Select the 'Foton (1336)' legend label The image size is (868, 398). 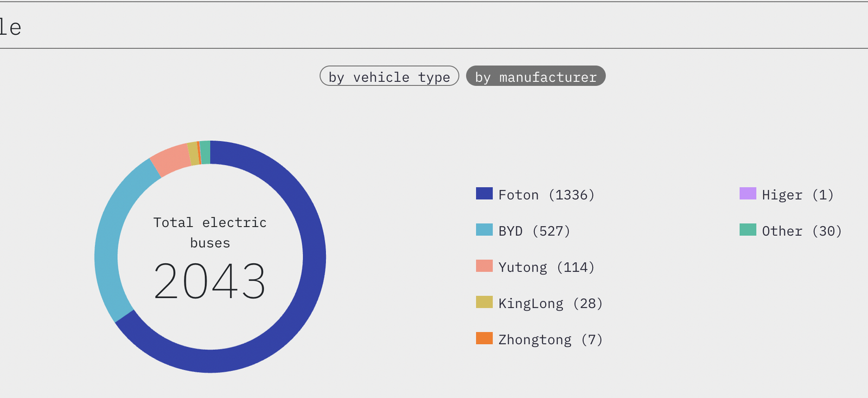point(546,195)
